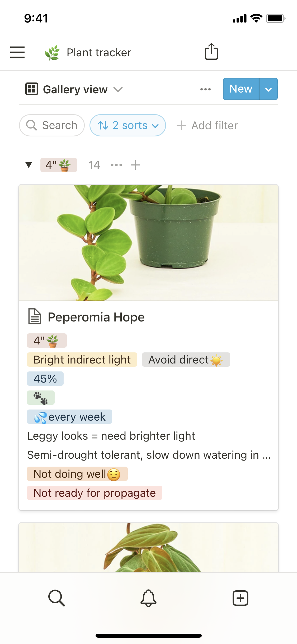Screen dimensions: 297x644
Task: Open the Peperomia Hope plant photo
Action: (x=148, y=242)
